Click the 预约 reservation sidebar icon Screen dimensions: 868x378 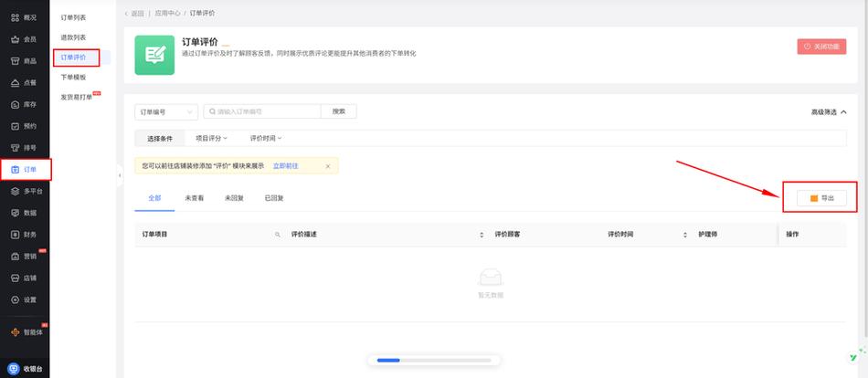point(16,126)
